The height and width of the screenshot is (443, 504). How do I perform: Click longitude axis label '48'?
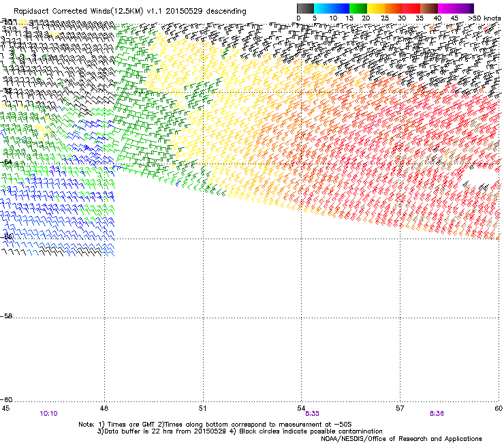(x=104, y=408)
